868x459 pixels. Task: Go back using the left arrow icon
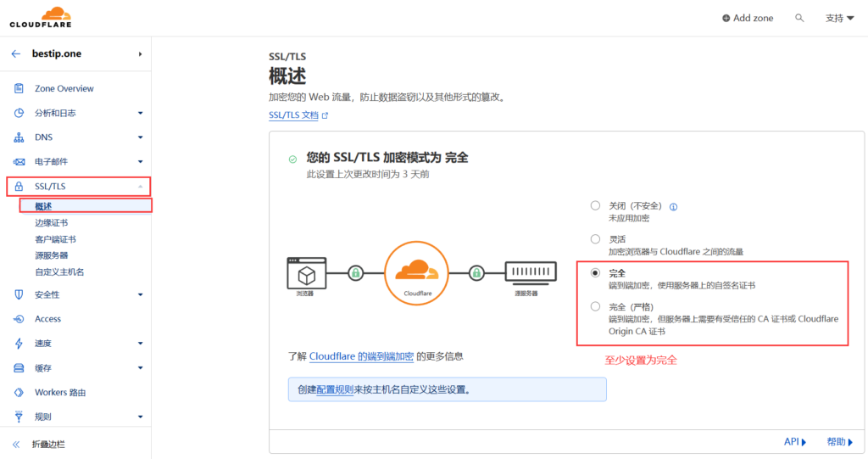[x=16, y=53]
